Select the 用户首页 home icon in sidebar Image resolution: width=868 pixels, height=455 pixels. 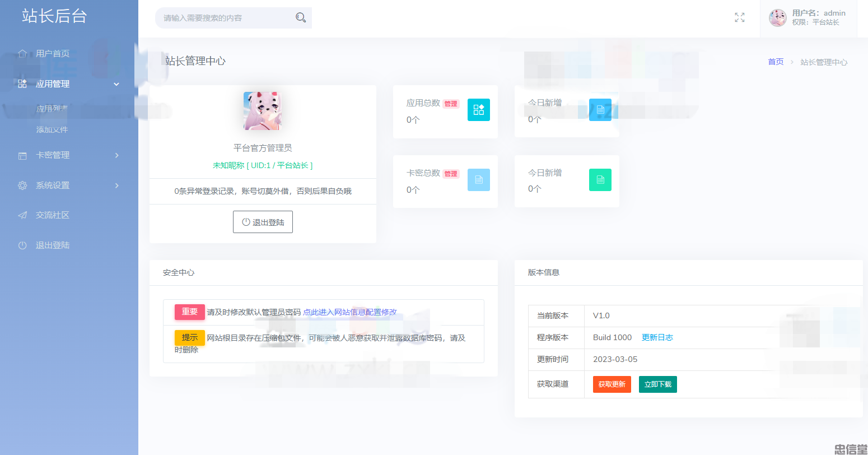pyautogui.click(x=22, y=53)
